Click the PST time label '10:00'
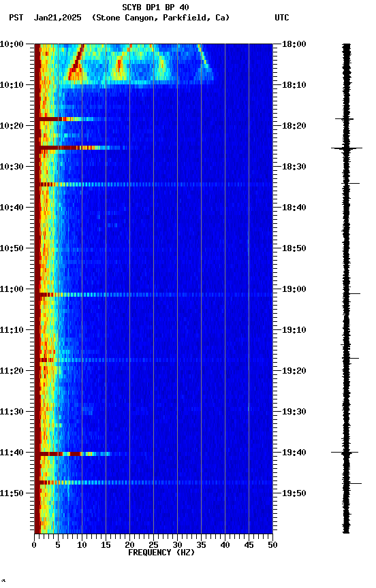The image size is (376, 588). [x=12, y=44]
